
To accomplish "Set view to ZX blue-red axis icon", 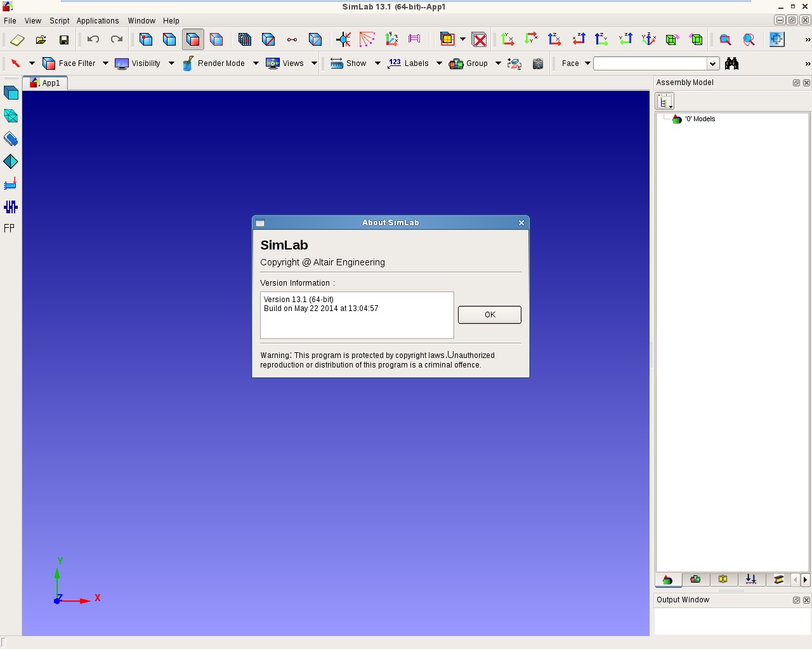I will coord(554,39).
